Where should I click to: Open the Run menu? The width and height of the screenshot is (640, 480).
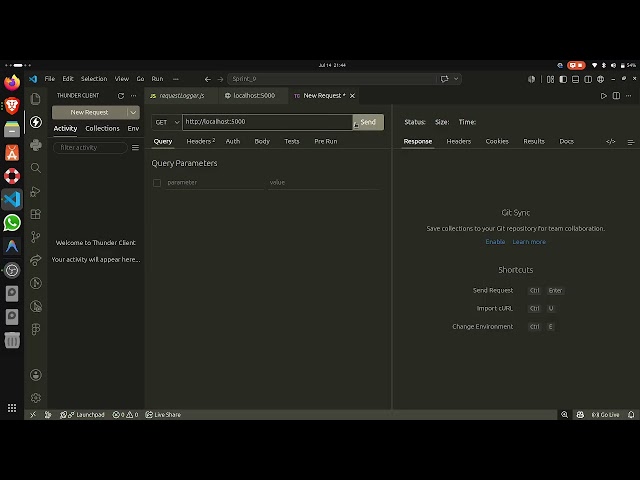157,79
